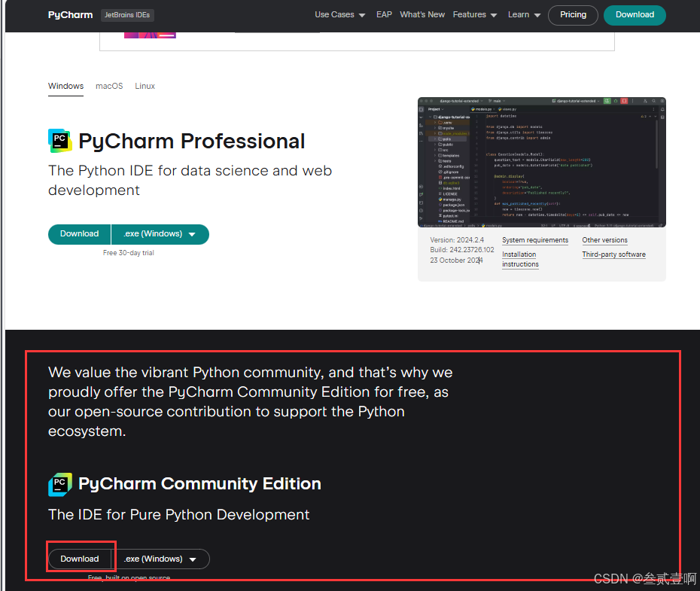Click the PyCharm Community Edition logo icon
This screenshot has width=700, height=591.
point(59,484)
